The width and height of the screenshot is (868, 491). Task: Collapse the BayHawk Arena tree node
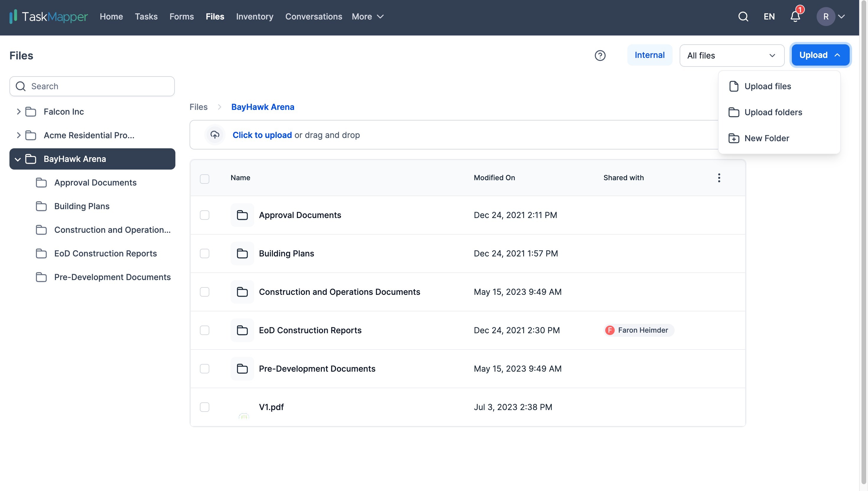[18, 159]
